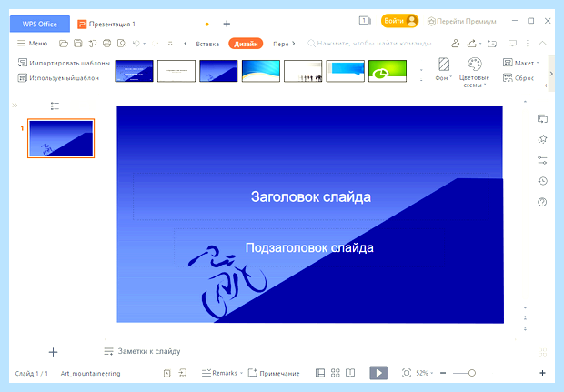Switch to outline view list icon
Screen dimensions: 564x392
point(55,106)
